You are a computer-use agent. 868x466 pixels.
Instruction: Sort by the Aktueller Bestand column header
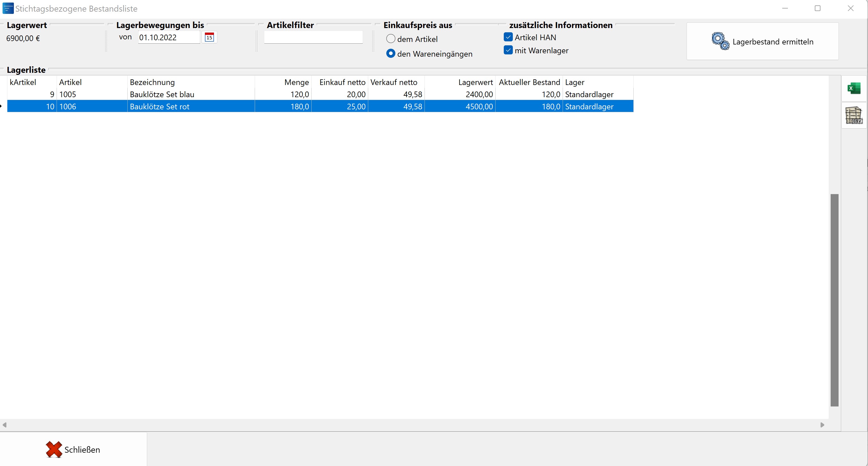pos(529,82)
